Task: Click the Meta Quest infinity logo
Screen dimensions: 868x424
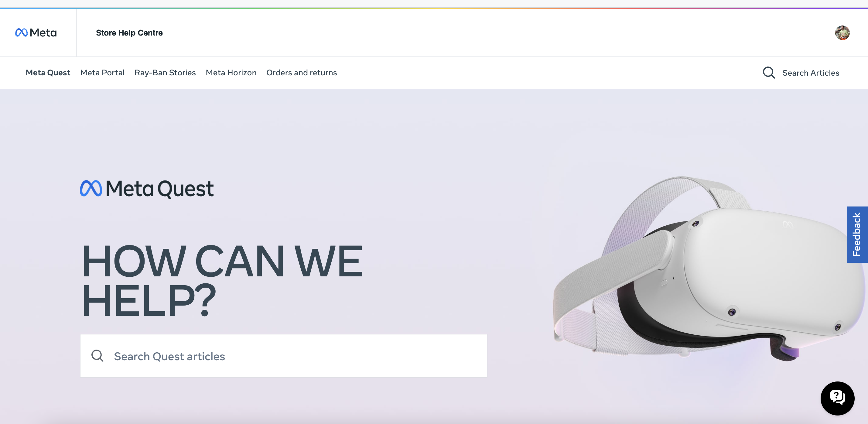Action: point(91,188)
